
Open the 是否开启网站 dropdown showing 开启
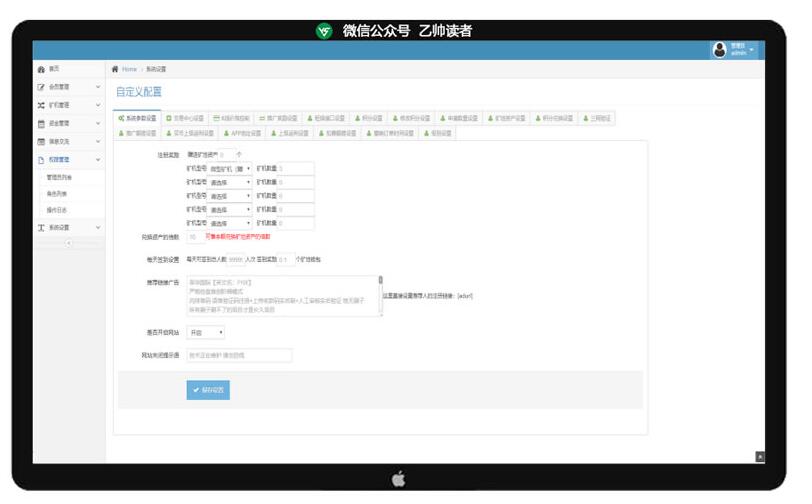pos(206,333)
